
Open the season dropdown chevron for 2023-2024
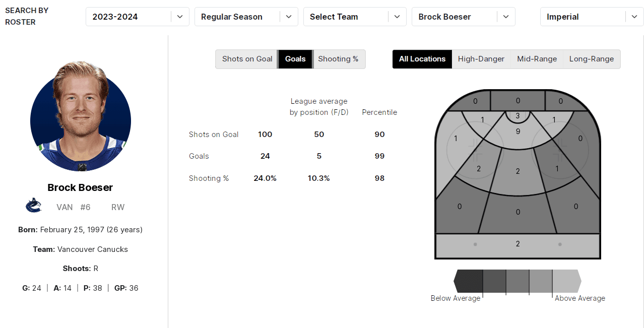(180, 17)
